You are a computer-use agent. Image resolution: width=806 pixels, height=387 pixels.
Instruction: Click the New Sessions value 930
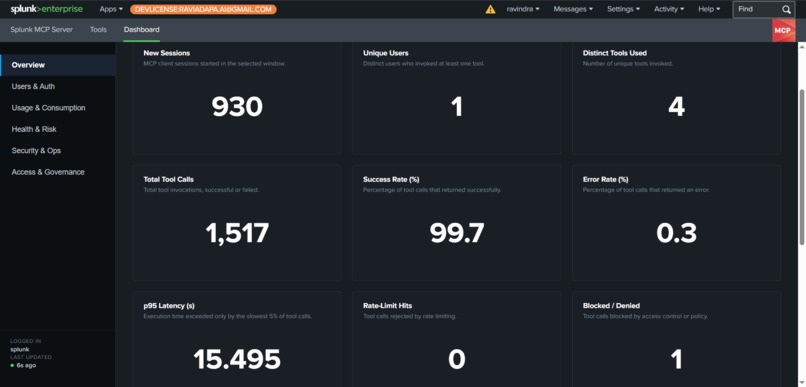tap(237, 107)
